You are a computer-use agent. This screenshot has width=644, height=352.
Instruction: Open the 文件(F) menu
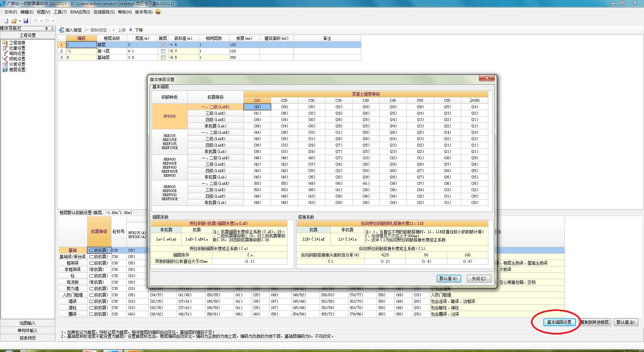(x=10, y=12)
